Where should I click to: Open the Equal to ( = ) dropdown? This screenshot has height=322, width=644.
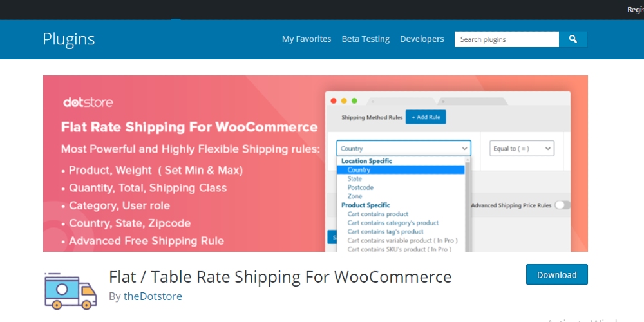tap(522, 149)
